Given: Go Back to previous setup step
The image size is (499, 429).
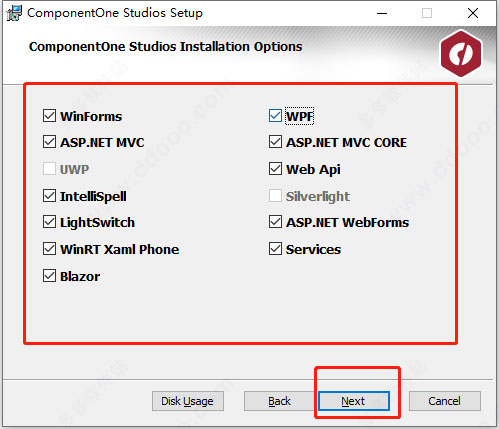Looking at the screenshot, I should pos(279,401).
